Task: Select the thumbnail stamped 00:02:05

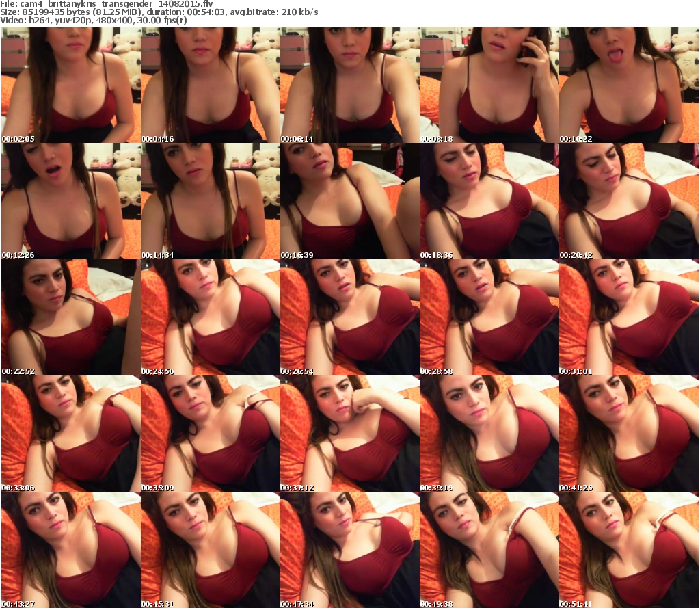Action: [71, 85]
